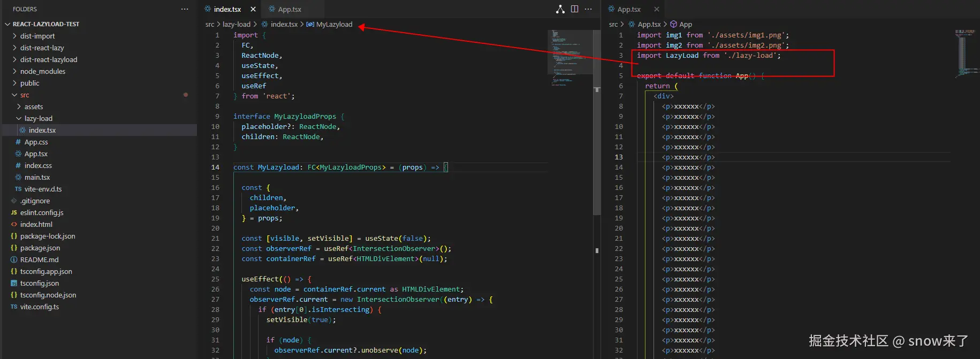Open eslint.config.js file

pyautogui.click(x=42, y=212)
